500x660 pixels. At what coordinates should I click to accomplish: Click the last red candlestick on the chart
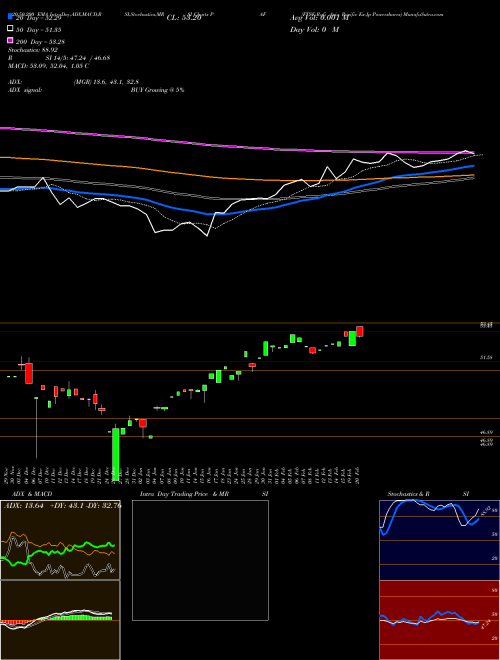(x=359, y=331)
